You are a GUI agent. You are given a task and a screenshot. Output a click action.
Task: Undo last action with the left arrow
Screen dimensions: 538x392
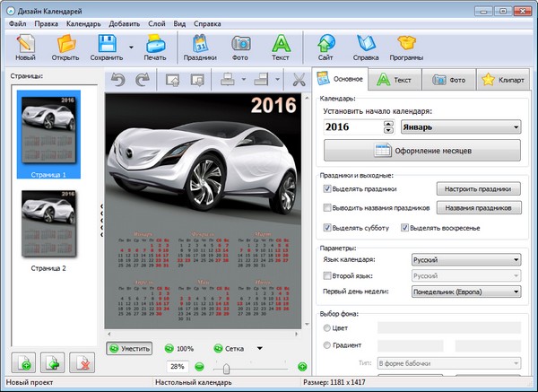tap(118, 80)
